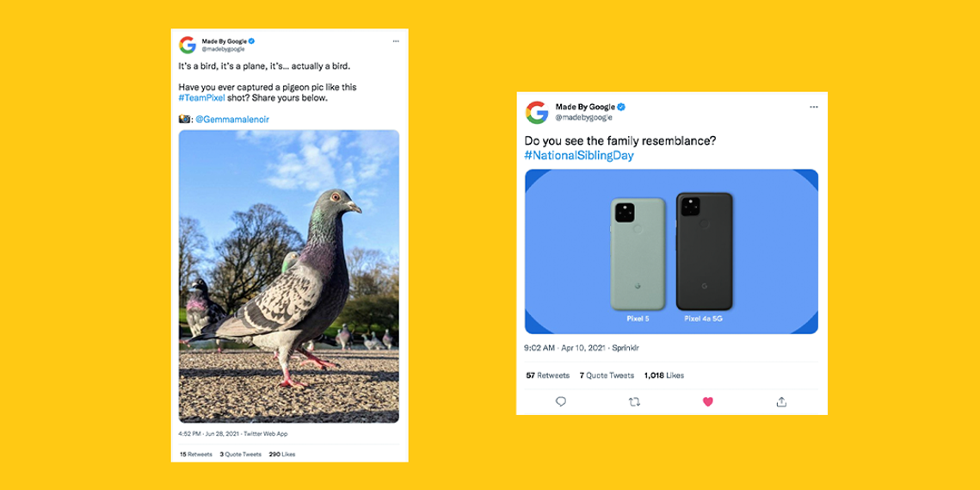Click verified badge on sibling tweet
Screen dimensions: 980x490
622,107
